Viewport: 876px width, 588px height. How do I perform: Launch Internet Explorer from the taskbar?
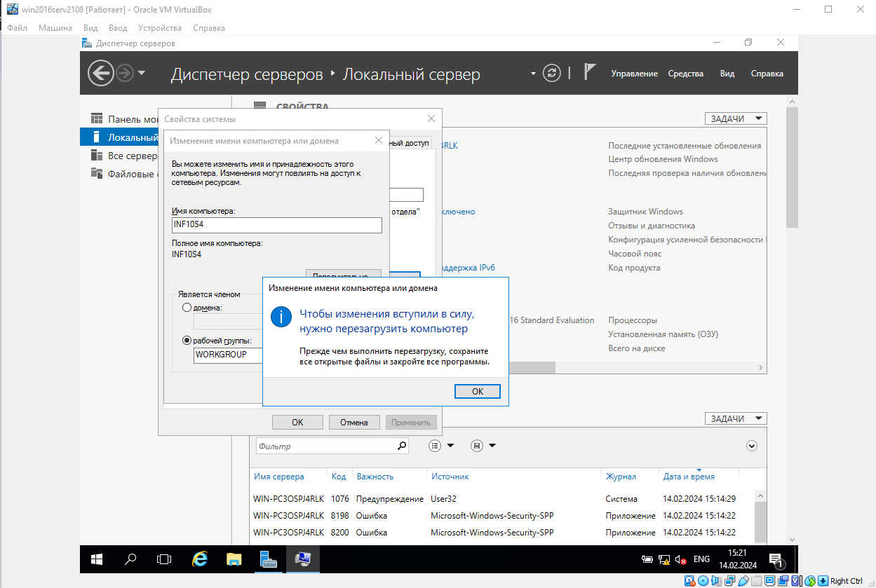tap(200, 559)
